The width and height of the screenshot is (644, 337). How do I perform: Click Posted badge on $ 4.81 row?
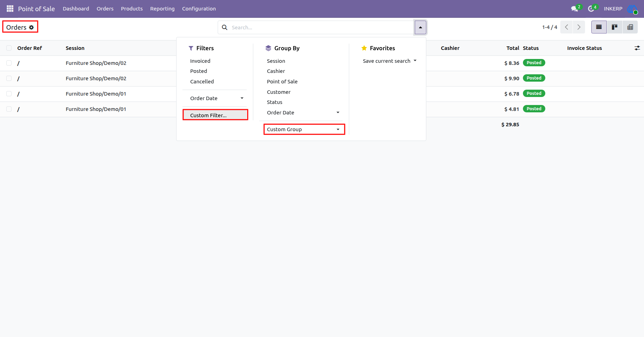[x=534, y=109]
